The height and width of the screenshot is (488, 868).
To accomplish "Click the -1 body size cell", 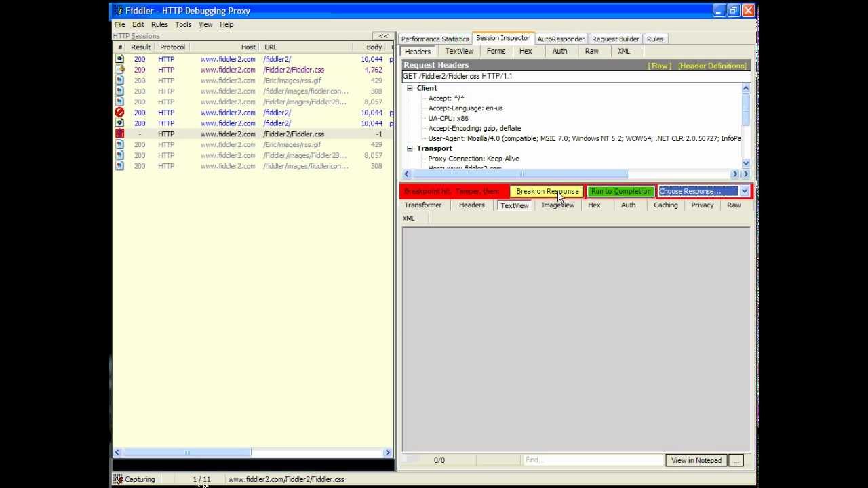I will [379, 134].
